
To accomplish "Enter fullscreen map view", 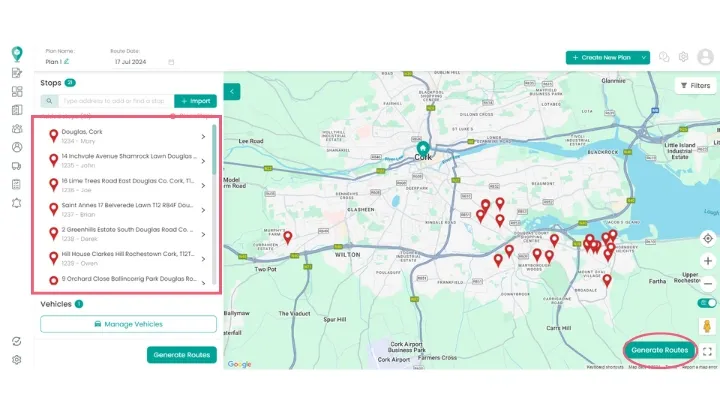I will [x=707, y=351].
